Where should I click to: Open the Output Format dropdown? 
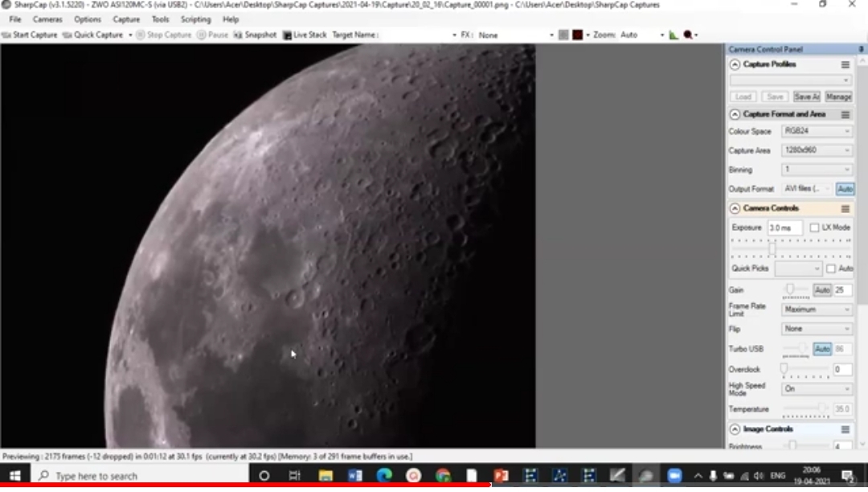click(x=807, y=189)
